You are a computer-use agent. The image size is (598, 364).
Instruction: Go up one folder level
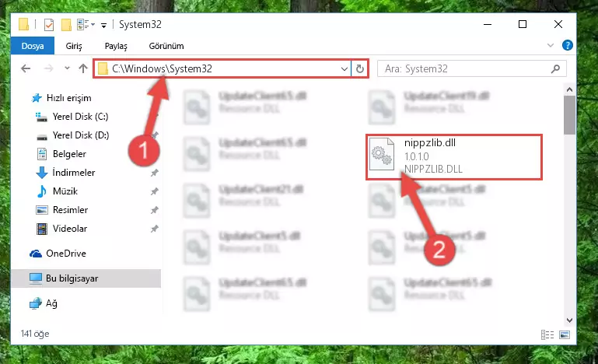pos(83,68)
